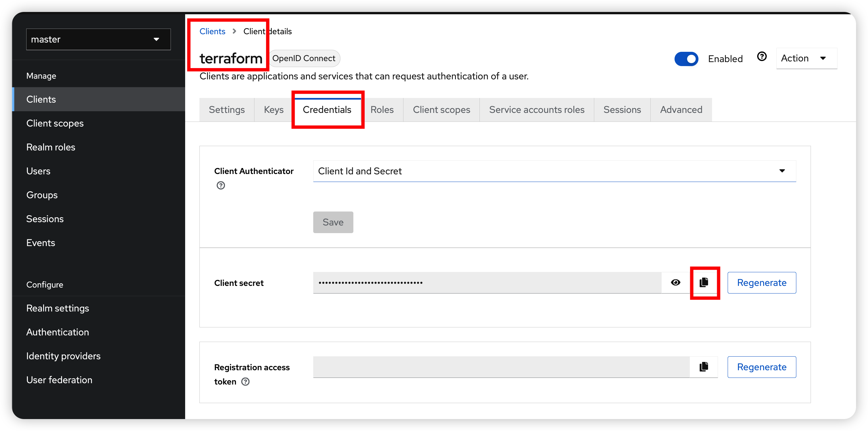868x431 pixels.
Task: Open the master realm dropdown
Action: (x=99, y=40)
